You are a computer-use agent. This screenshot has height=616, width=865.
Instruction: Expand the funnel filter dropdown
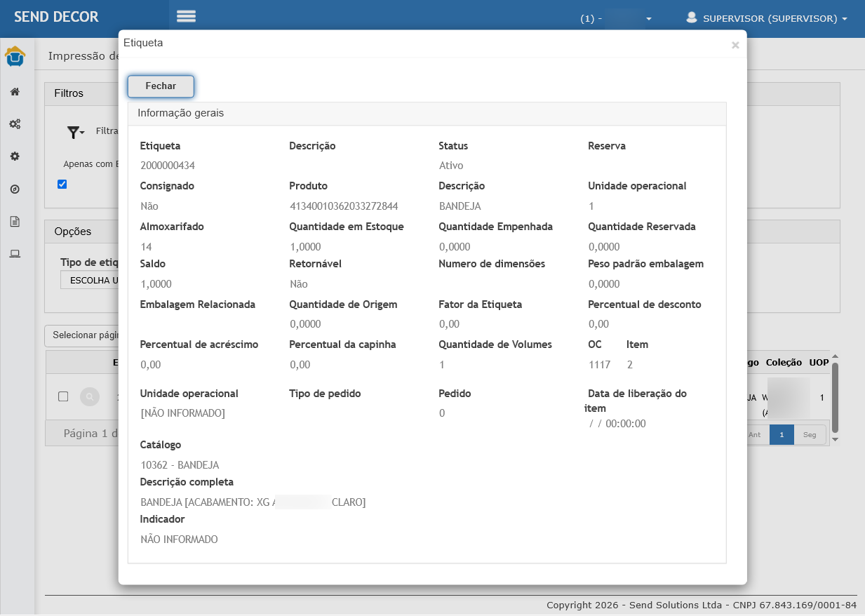[x=75, y=131]
